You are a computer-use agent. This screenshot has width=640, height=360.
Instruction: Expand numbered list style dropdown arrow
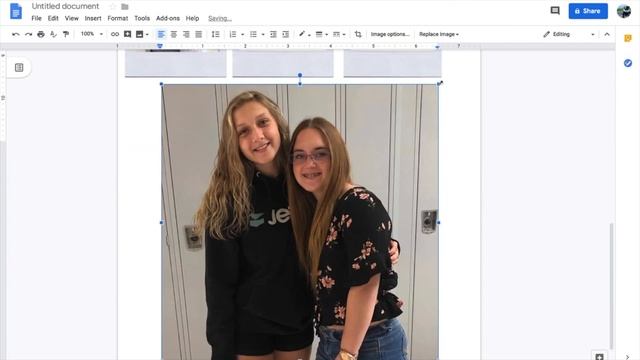coord(242,35)
